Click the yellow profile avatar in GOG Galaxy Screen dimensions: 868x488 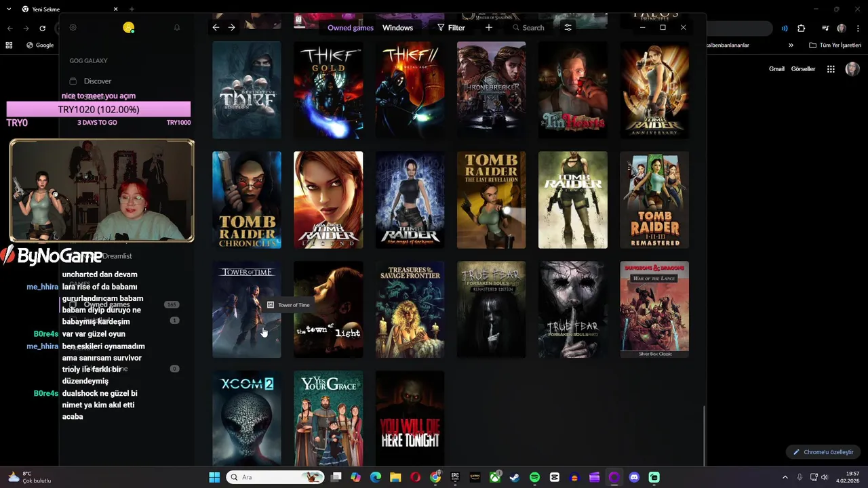point(129,28)
